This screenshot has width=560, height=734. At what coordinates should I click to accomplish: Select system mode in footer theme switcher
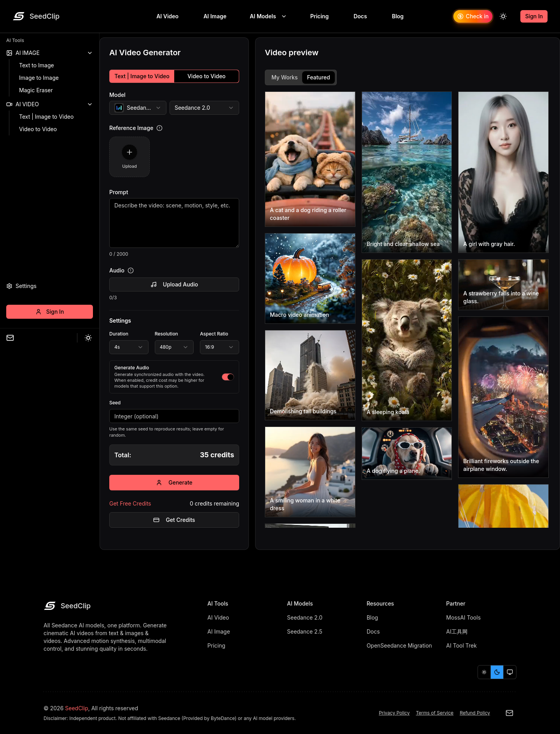[510, 672]
